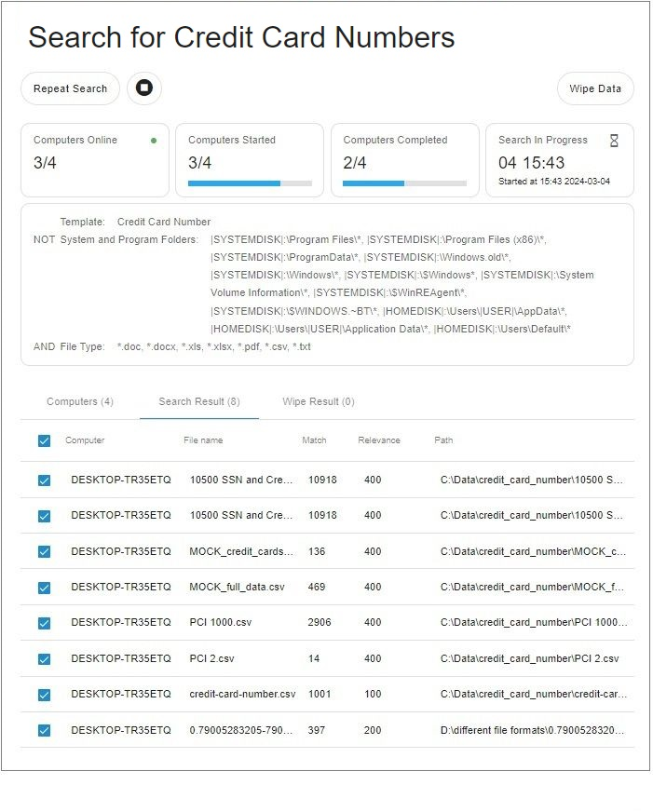Viewport: 653px width, 812px height.
Task: Switch to the Computers (4) tab
Action: pyautogui.click(x=80, y=402)
